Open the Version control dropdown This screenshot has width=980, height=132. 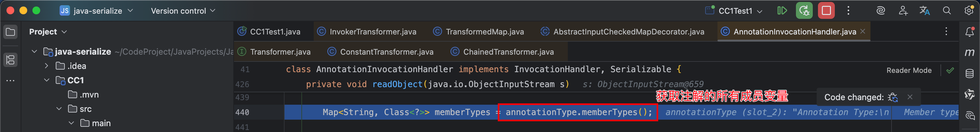tap(183, 11)
